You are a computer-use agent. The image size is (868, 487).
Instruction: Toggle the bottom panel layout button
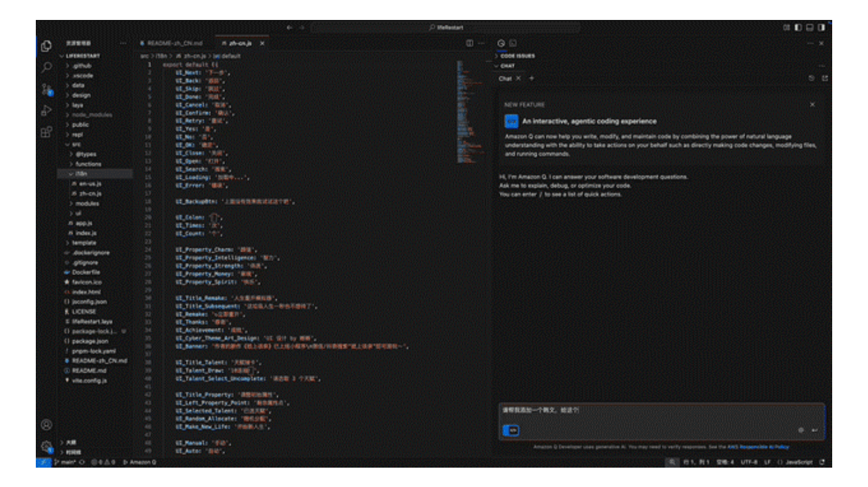click(x=809, y=28)
